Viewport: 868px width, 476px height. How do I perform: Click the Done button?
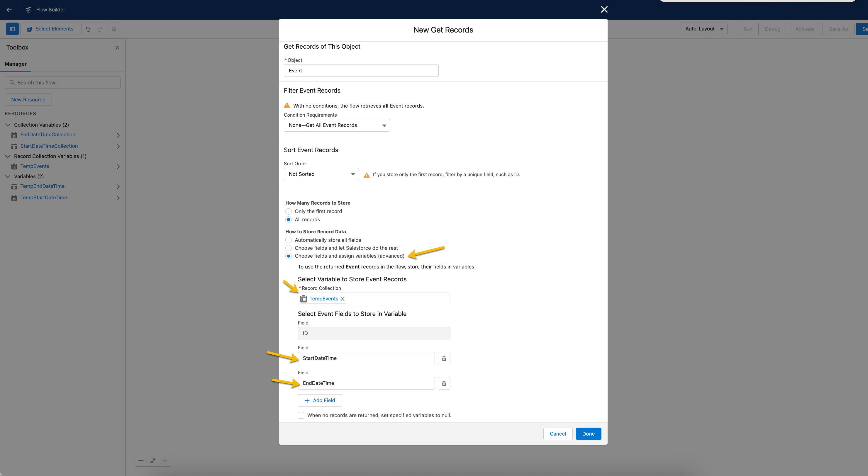pos(588,433)
